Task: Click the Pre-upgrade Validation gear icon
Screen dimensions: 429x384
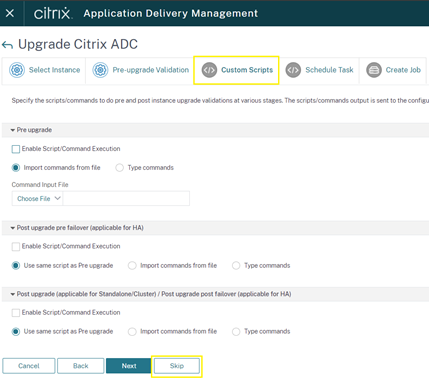Action: coord(100,70)
